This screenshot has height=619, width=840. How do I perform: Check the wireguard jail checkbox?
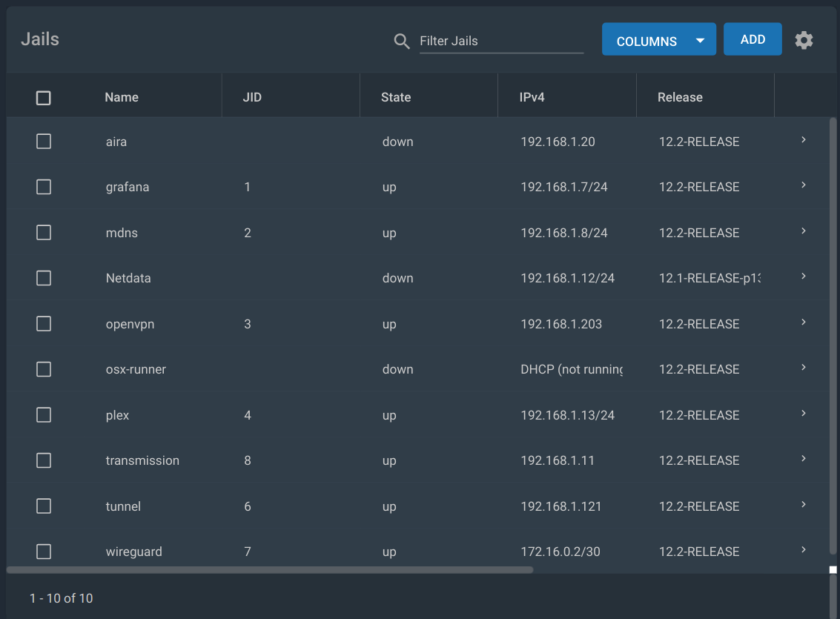coord(44,552)
